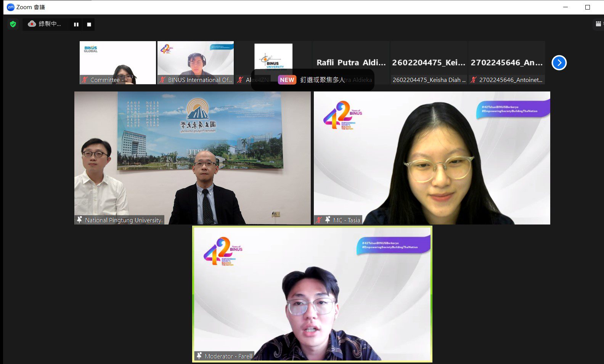Click pin icon beside Moderator - Farell
The height and width of the screenshot is (364, 604).
pyautogui.click(x=199, y=356)
